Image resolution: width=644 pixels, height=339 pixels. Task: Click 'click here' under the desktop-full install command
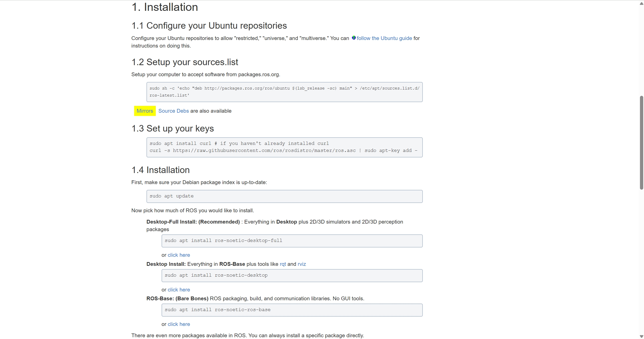click(179, 255)
